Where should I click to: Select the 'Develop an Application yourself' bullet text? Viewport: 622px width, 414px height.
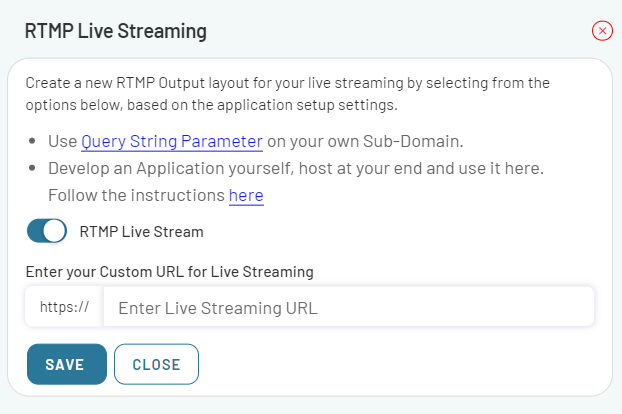(x=296, y=168)
